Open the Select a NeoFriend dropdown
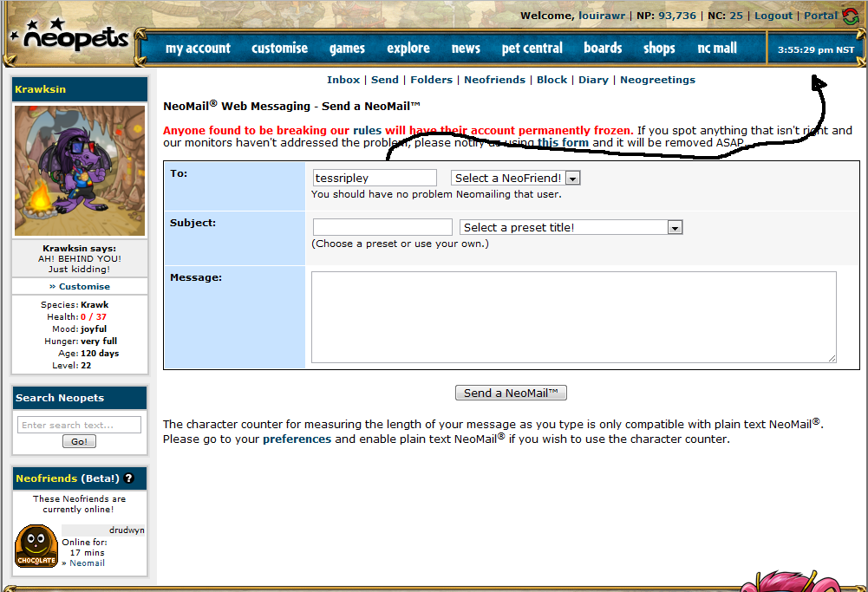Viewport: 868px width, 592px height. (x=515, y=179)
